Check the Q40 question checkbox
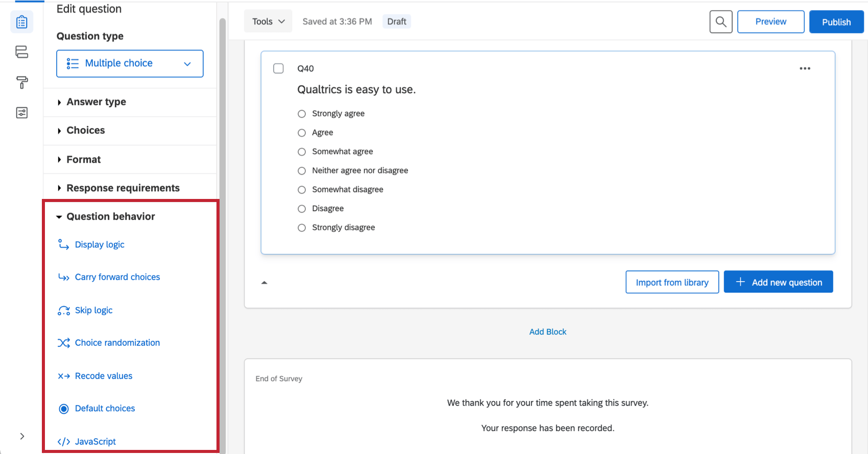Image resolution: width=868 pixels, height=454 pixels. pyautogui.click(x=278, y=68)
